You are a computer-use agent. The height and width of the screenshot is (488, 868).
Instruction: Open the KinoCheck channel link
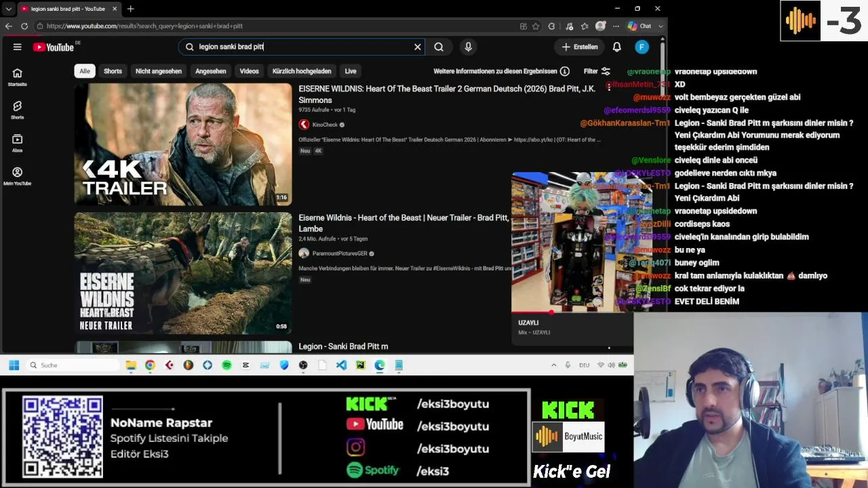tap(325, 125)
